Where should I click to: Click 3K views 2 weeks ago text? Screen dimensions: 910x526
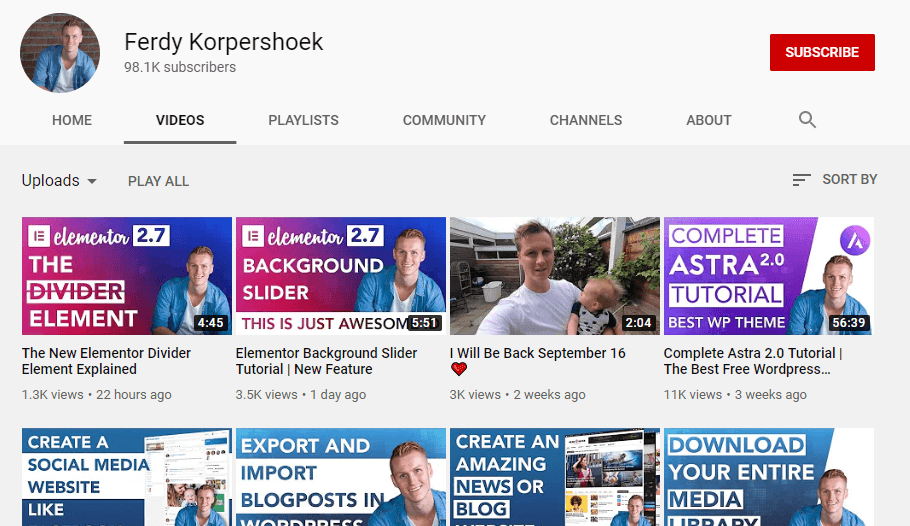[517, 395]
